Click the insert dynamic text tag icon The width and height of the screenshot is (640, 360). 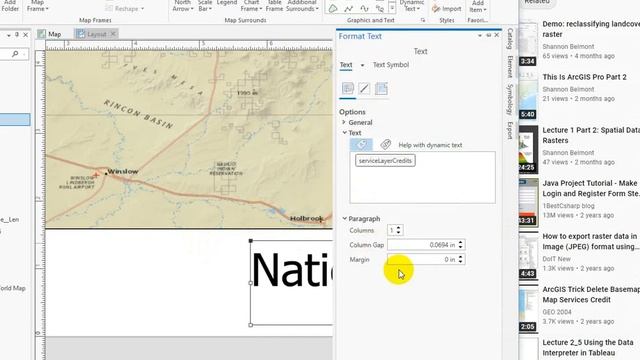[x=385, y=144]
